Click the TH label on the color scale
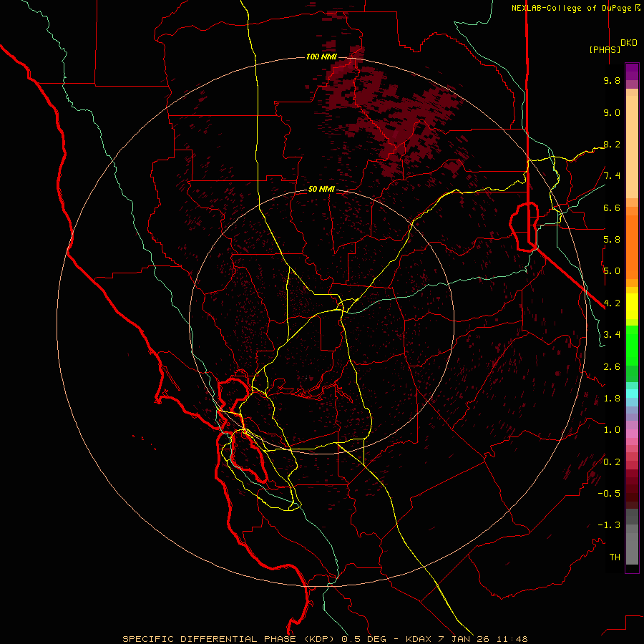Image resolution: width=644 pixels, height=644 pixels. tap(615, 557)
